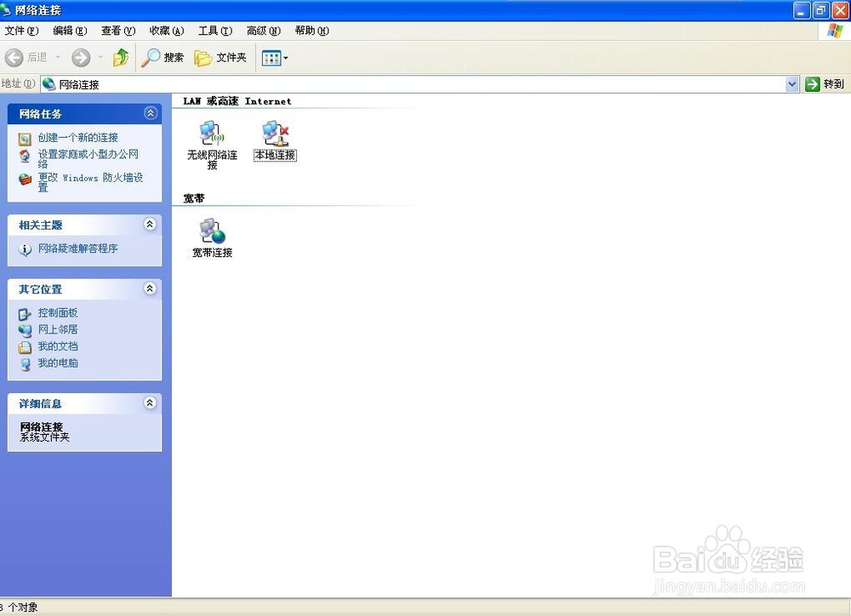The width and height of the screenshot is (851, 616).
Task: Click the 创建一个新的连接 task icon
Action: point(25,139)
